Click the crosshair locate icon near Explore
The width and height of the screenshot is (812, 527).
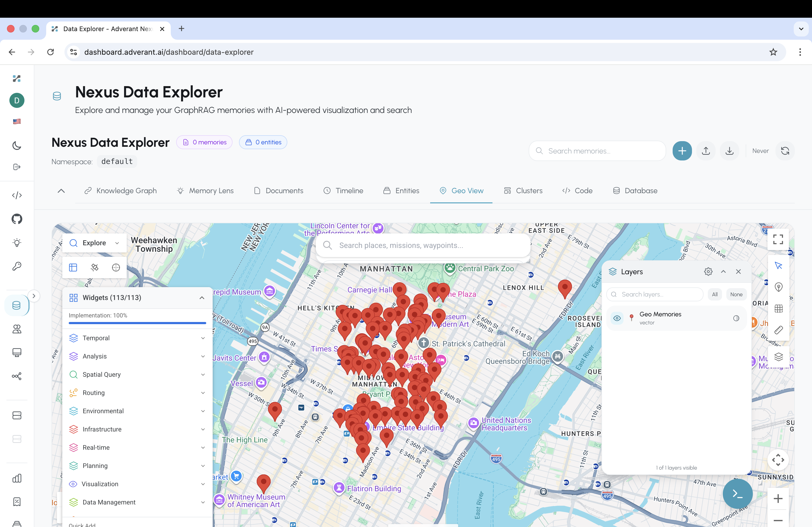pyautogui.click(x=116, y=268)
